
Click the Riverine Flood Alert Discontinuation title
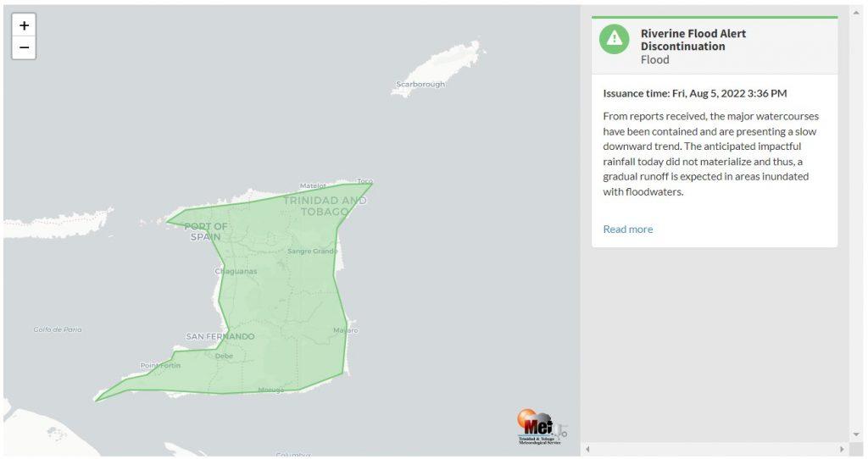coord(693,40)
